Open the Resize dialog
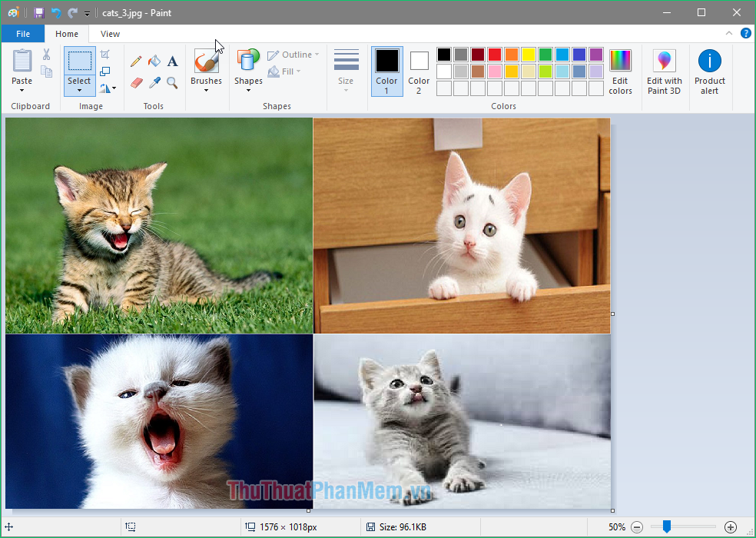This screenshot has width=756, height=538. point(105,71)
